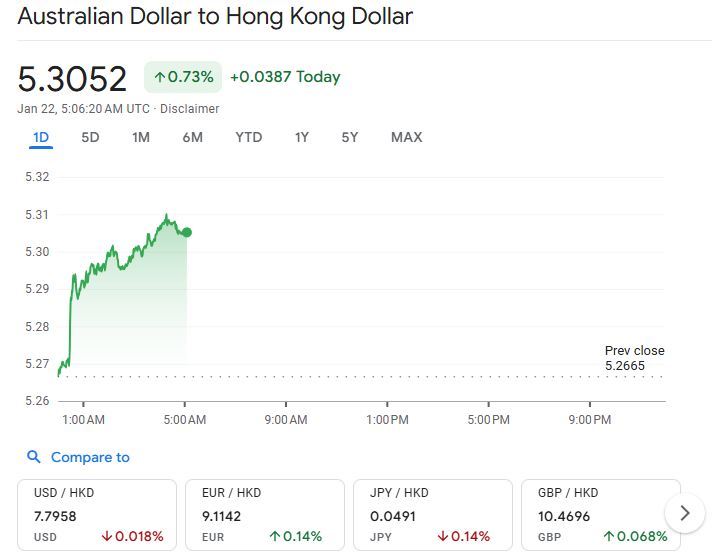Select the 1D time range tab
Viewport: 712px width, 555px height.
41,137
